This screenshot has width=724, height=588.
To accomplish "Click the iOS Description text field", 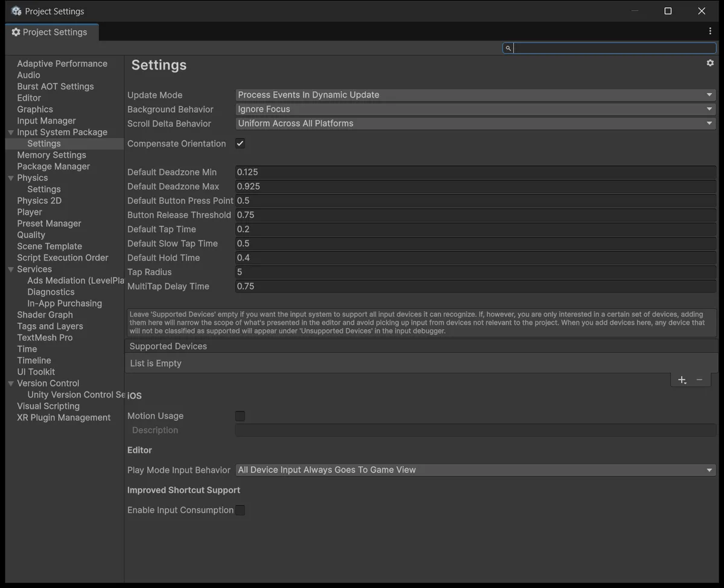I will click(475, 430).
